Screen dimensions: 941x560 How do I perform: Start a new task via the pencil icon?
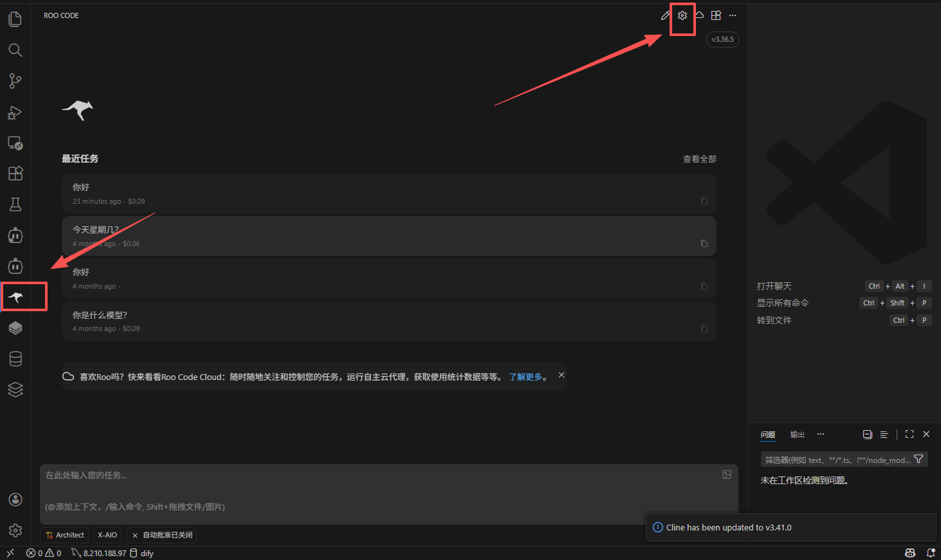coord(666,15)
